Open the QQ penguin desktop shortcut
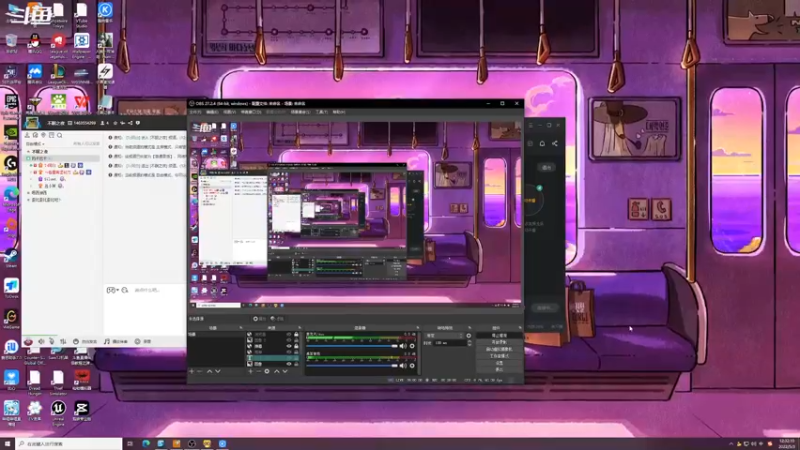 pos(35,41)
